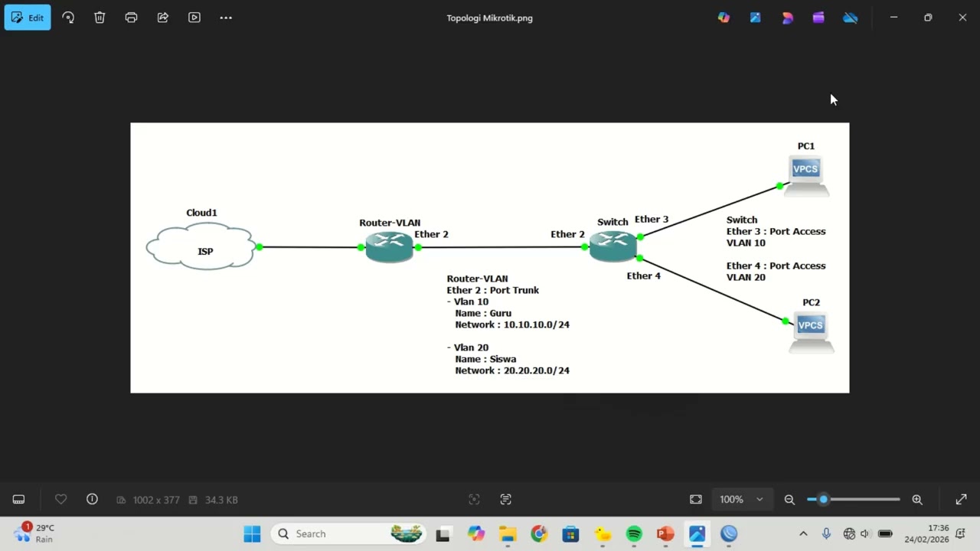Open PowerPoint from taskbar
The height and width of the screenshot is (551, 980).
click(665, 534)
